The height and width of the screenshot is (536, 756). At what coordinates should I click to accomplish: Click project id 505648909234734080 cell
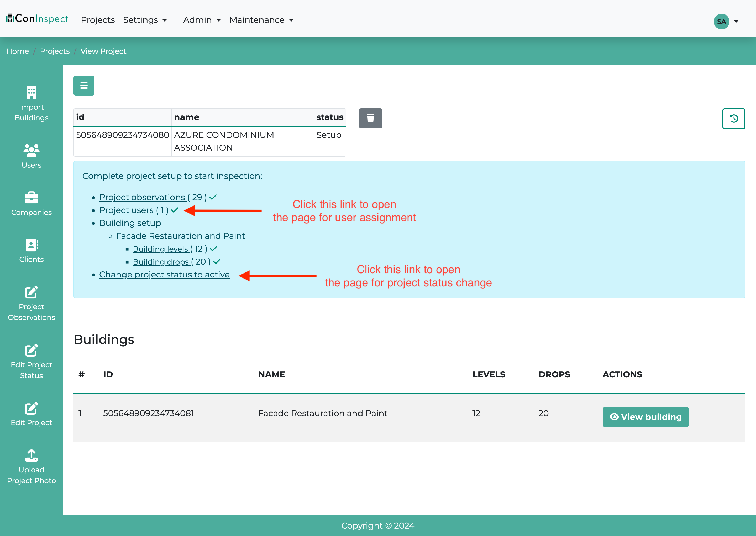123,141
